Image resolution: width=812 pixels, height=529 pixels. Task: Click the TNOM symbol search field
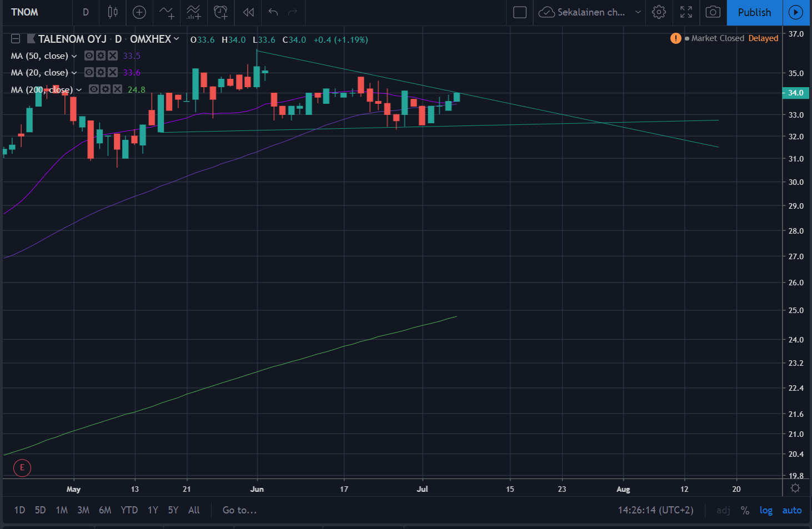pyautogui.click(x=25, y=12)
